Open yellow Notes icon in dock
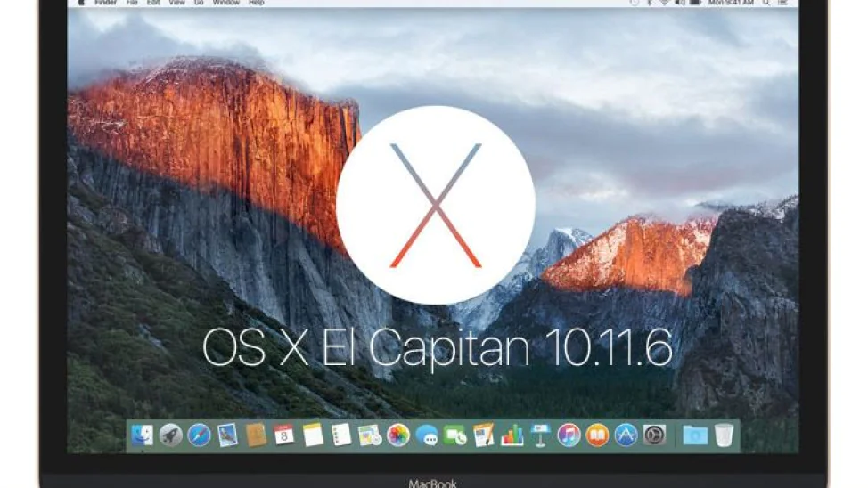This screenshot has height=488, width=868. 313,435
